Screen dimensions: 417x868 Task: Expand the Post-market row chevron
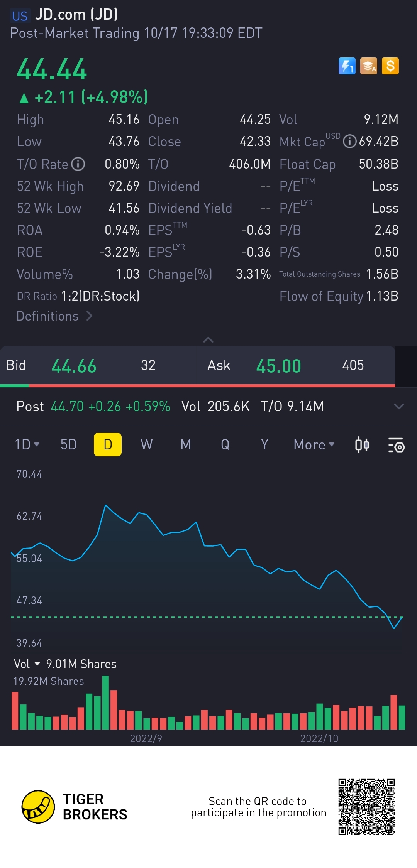(x=399, y=406)
